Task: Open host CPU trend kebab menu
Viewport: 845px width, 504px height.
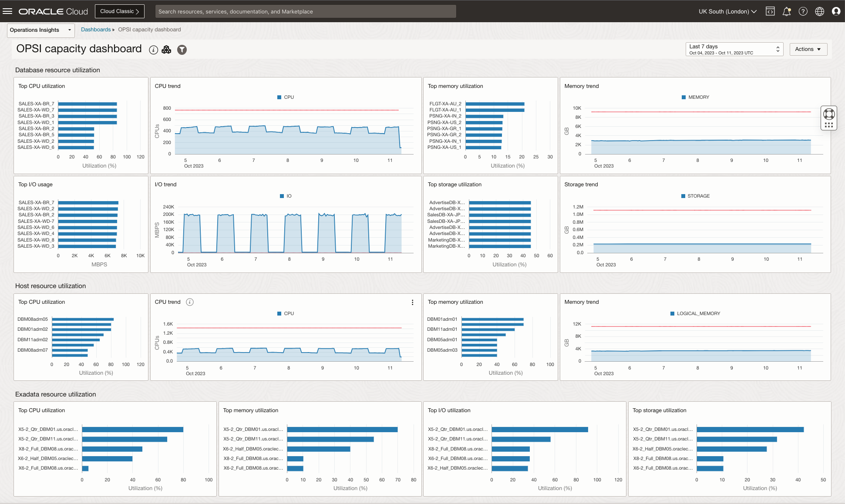Action: pos(412,302)
